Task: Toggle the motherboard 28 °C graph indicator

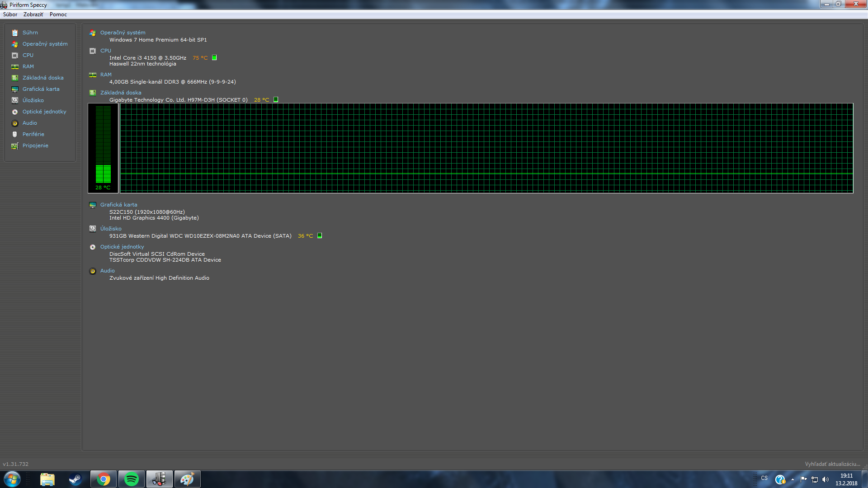Action: click(276, 100)
